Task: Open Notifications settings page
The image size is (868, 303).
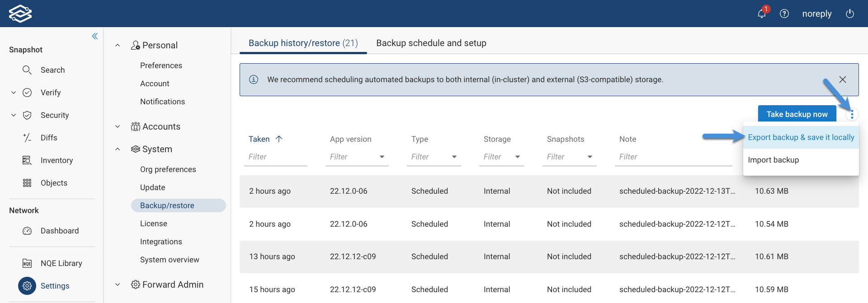Action: [x=162, y=102]
